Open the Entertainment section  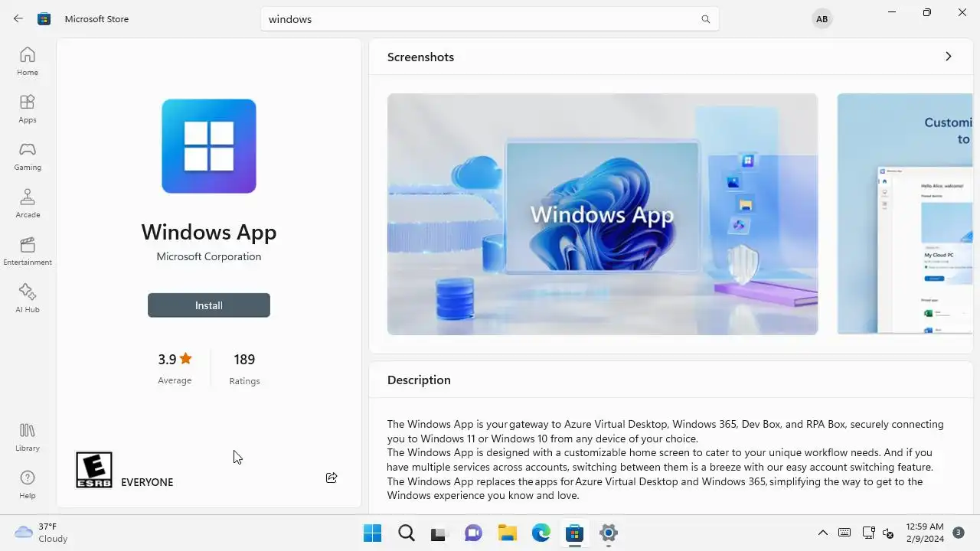28,251
